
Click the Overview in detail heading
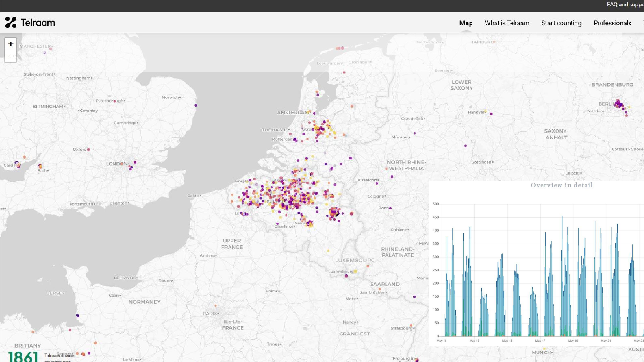pos(561,185)
